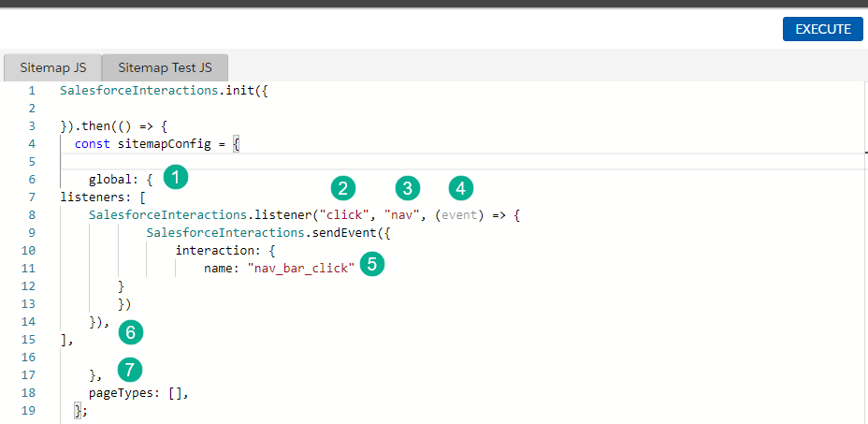
Task: Open the Sitemap Test JS tab
Action: (165, 68)
